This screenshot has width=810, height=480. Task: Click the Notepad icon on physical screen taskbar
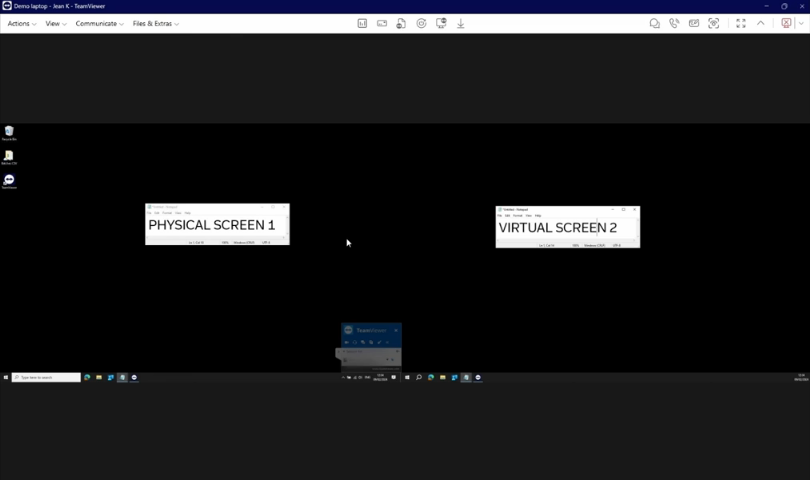click(x=122, y=377)
